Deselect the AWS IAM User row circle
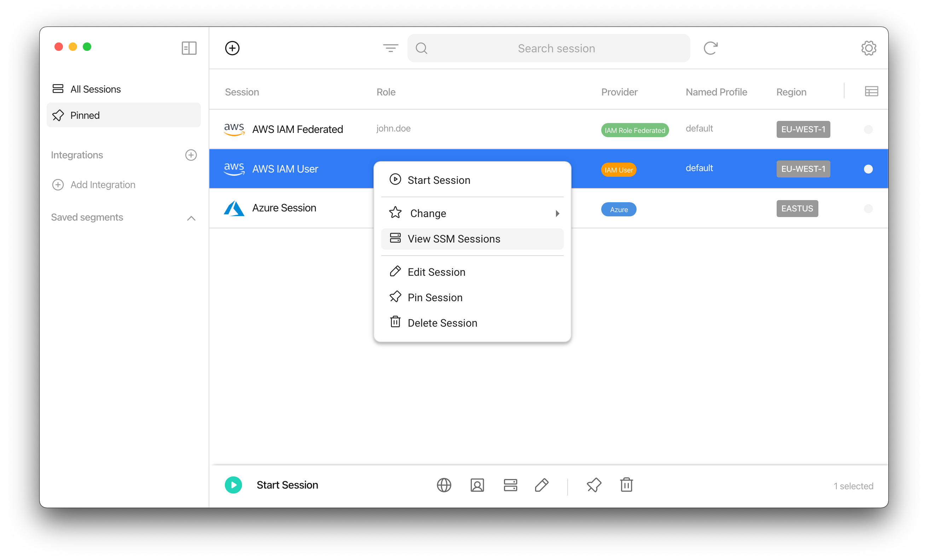 pyautogui.click(x=869, y=169)
